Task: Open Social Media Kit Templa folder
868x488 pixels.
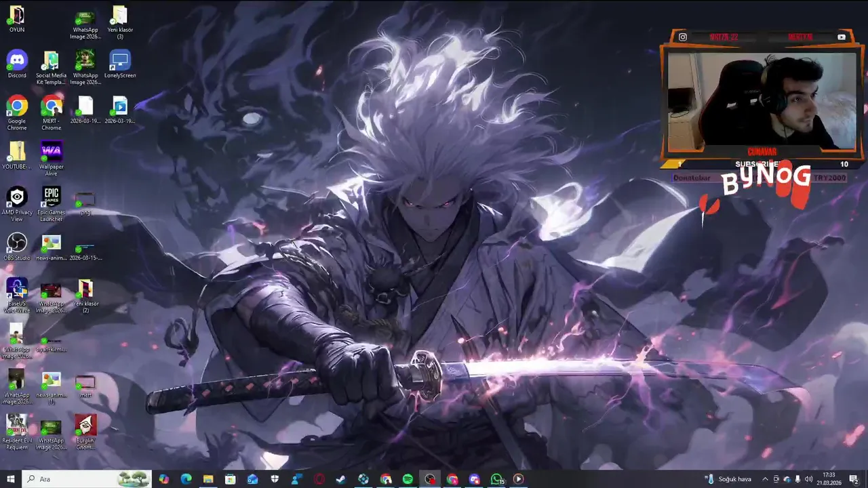Action: pos(52,67)
